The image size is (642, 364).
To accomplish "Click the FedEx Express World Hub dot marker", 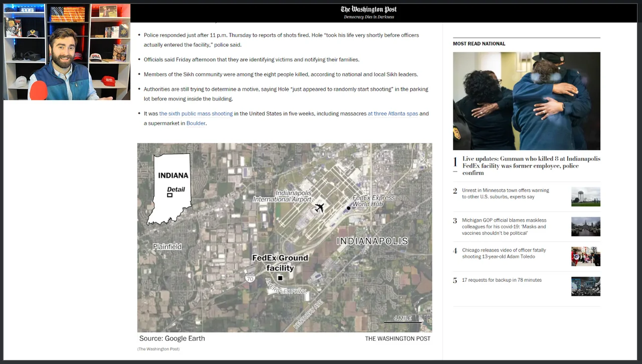I will coord(349,208).
